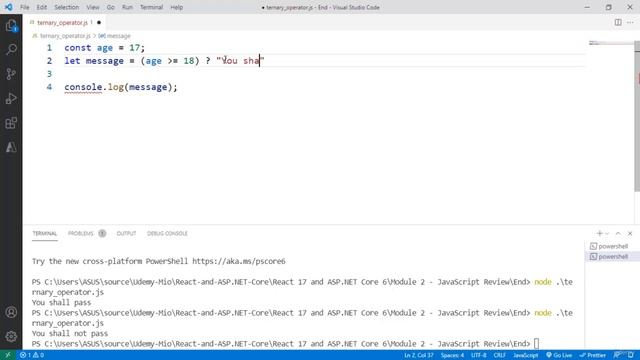This screenshot has width=640, height=360.
Task: Change the JavaScript language mode
Action: point(525,355)
